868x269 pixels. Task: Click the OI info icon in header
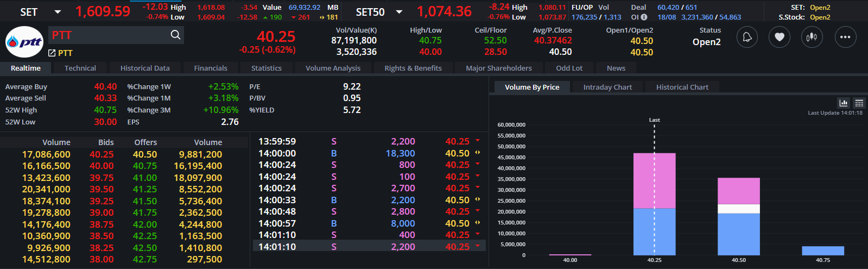click(x=644, y=17)
